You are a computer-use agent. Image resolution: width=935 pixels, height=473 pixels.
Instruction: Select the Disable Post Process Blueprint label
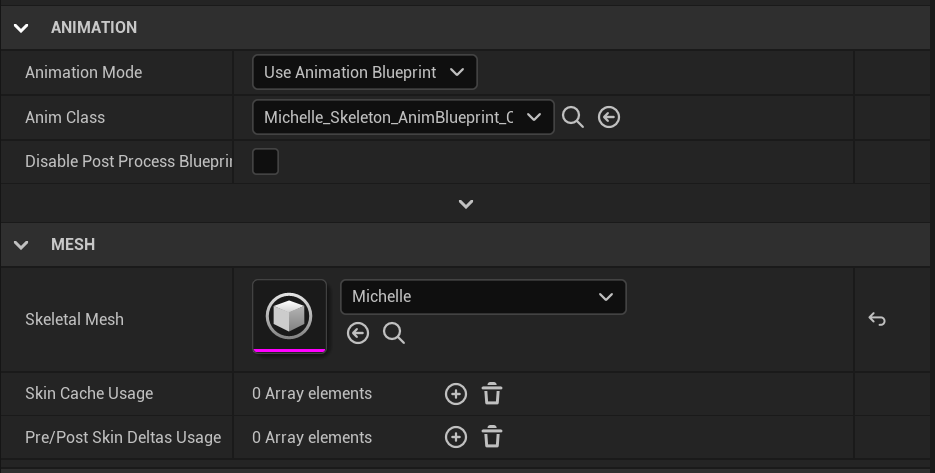click(128, 161)
